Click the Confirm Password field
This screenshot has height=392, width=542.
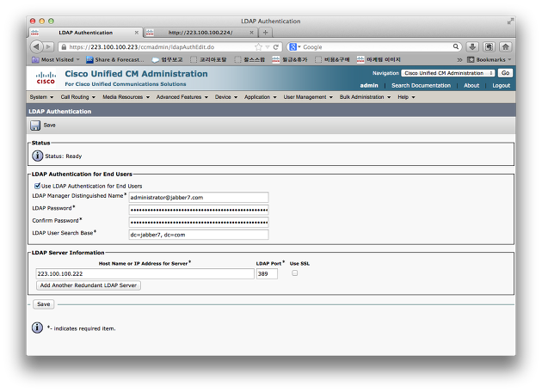coord(199,222)
